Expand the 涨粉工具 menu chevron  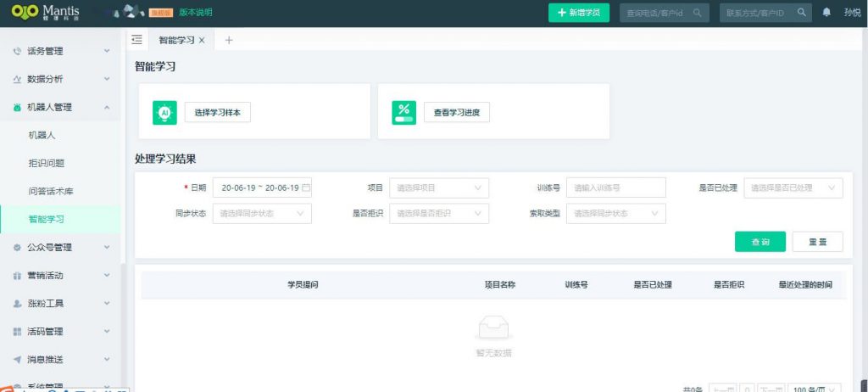[x=107, y=303]
